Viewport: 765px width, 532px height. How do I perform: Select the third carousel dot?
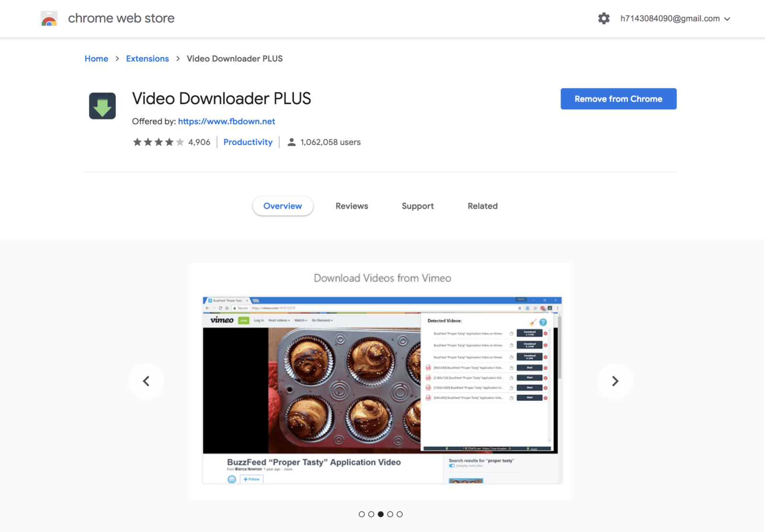tap(381, 514)
